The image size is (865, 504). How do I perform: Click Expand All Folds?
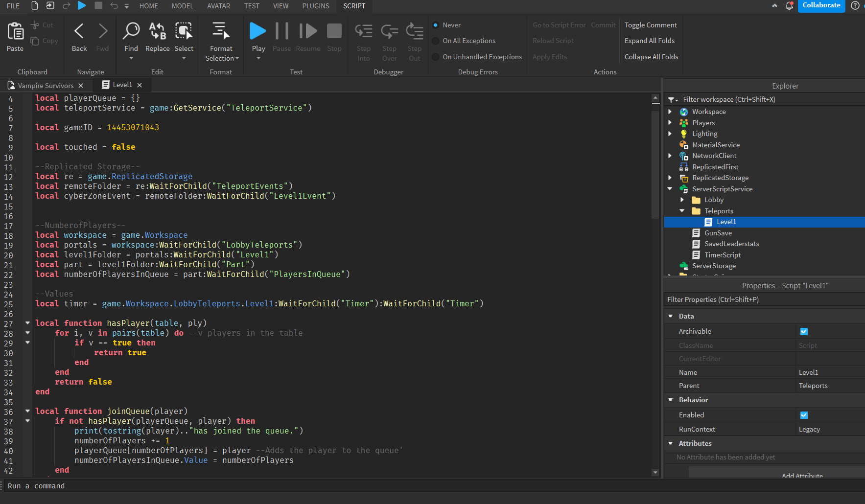(x=649, y=41)
